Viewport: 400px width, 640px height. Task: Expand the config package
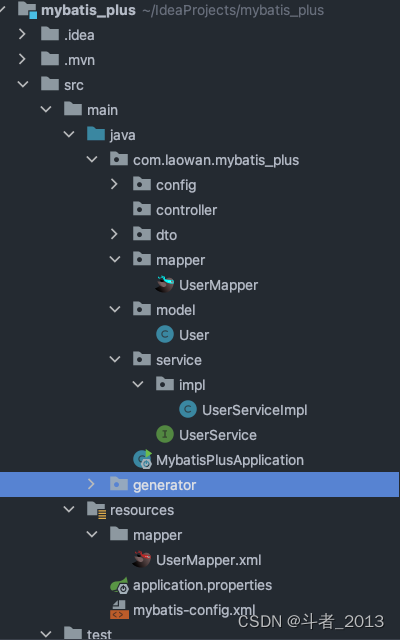[x=114, y=184]
